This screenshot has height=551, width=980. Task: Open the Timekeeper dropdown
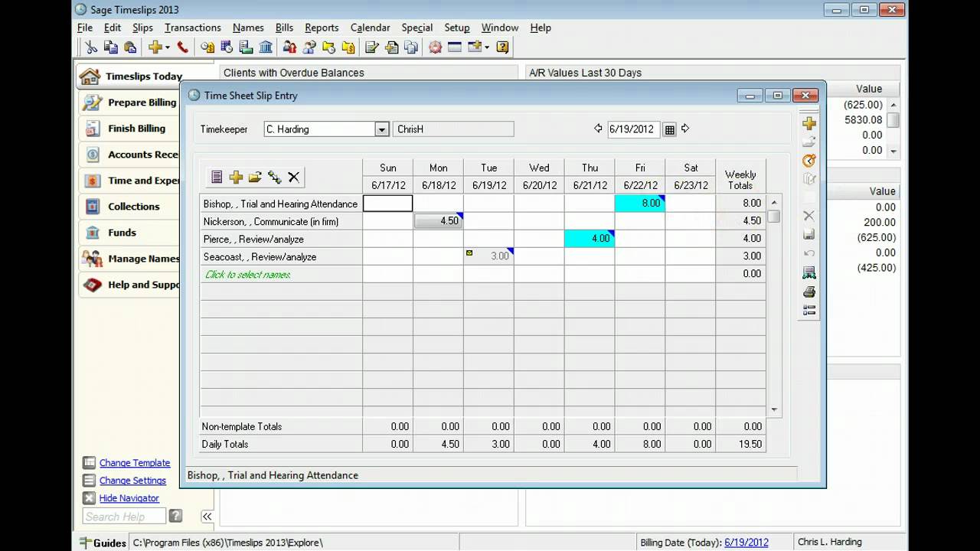pyautogui.click(x=382, y=129)
